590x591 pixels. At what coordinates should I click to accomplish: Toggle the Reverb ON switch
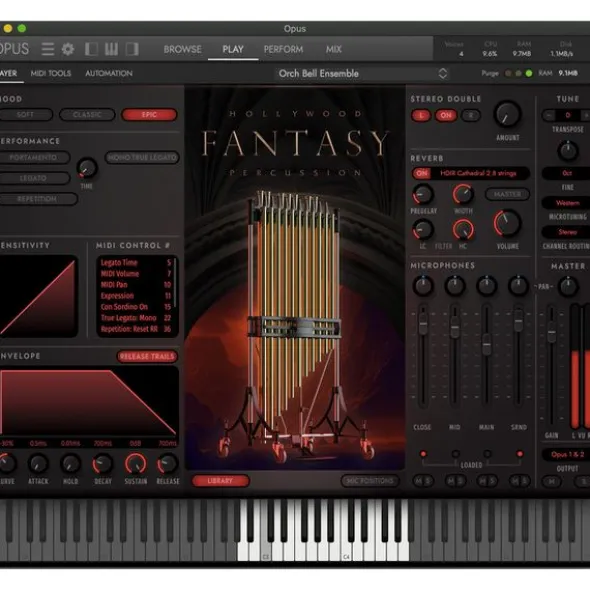coord(422,173)
